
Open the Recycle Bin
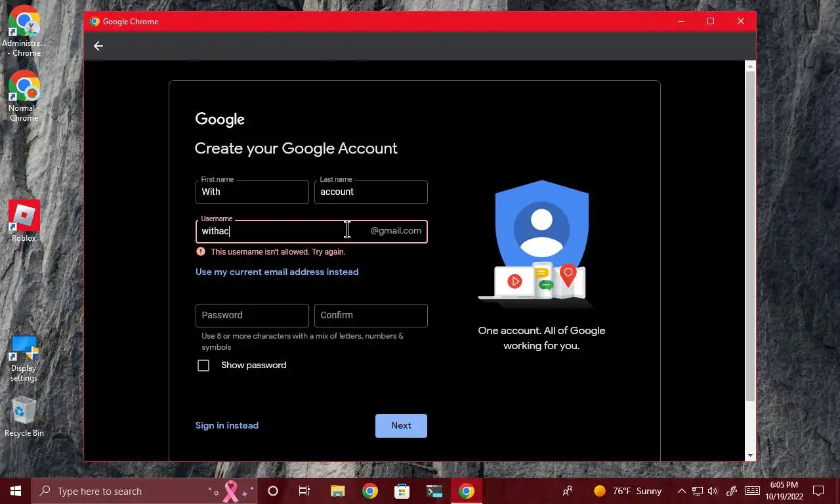coord(24,417)
